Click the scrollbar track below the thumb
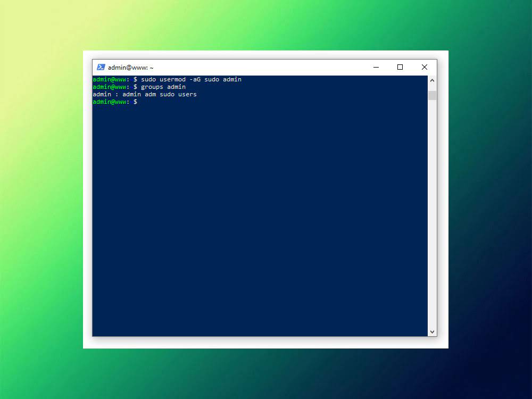Image resolution: width=532 pixels, height=399 pixels. pyautogui.click(x=432, y=213)
